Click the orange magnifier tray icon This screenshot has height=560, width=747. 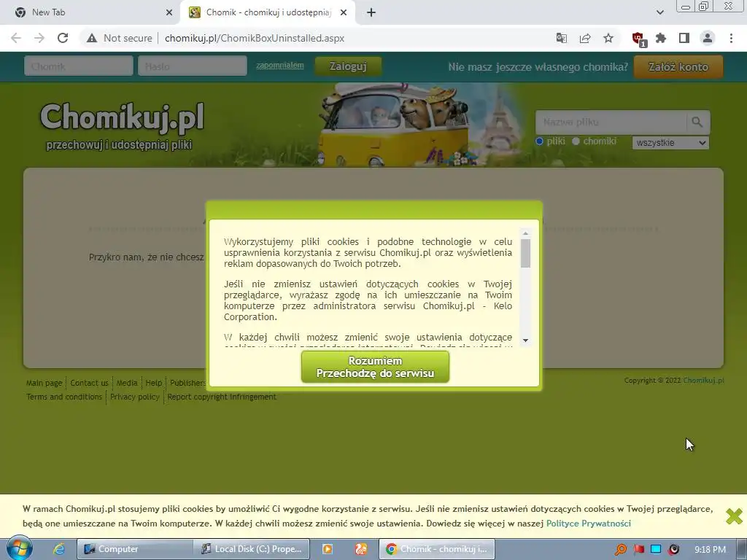pos(620,550)
